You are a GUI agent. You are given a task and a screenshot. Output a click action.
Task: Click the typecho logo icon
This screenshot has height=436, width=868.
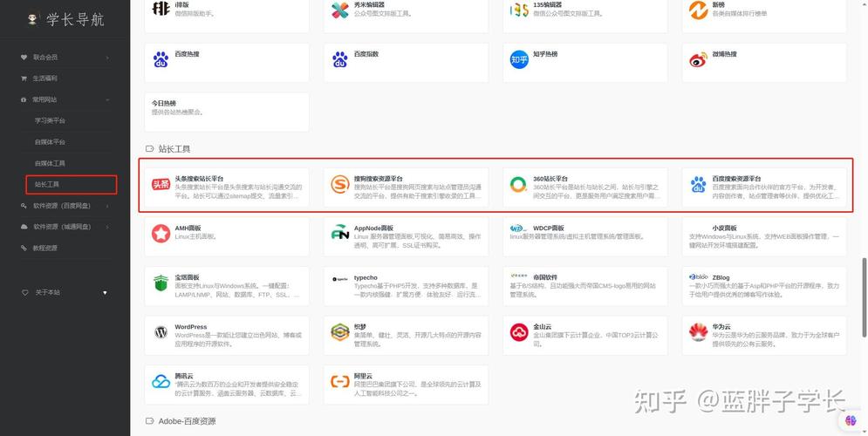click(340, 279)
